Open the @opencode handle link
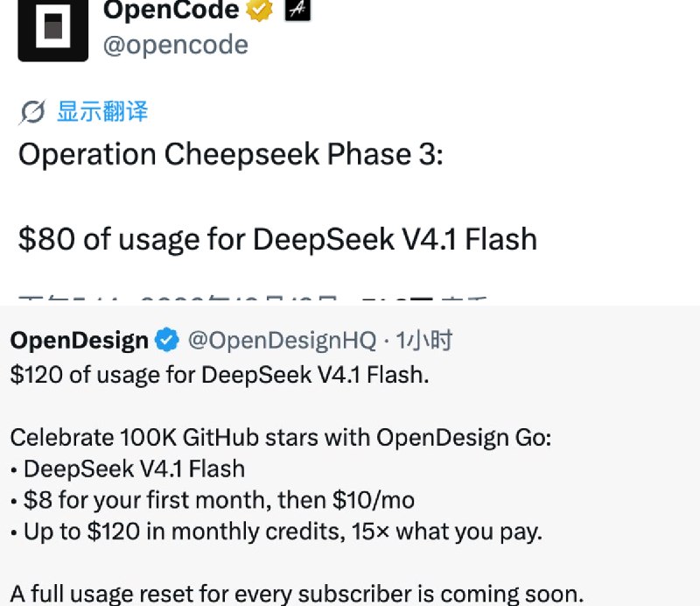Screen dimensions: 700x606 pyautogui.click(x=176, y=45)
